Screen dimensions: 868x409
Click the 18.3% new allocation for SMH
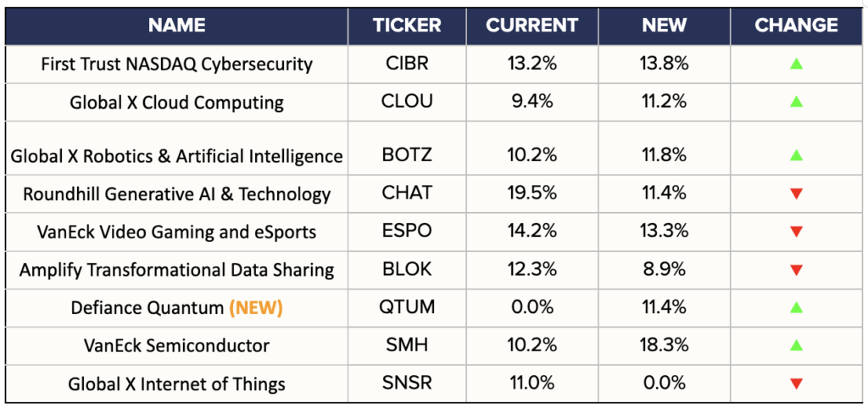pyautogui.click(x=664, y=346)
